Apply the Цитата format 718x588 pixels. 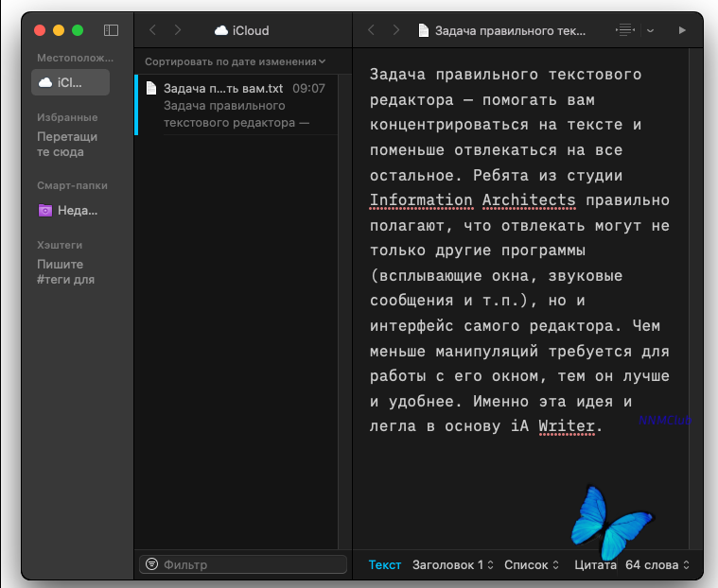click(595, 565)
